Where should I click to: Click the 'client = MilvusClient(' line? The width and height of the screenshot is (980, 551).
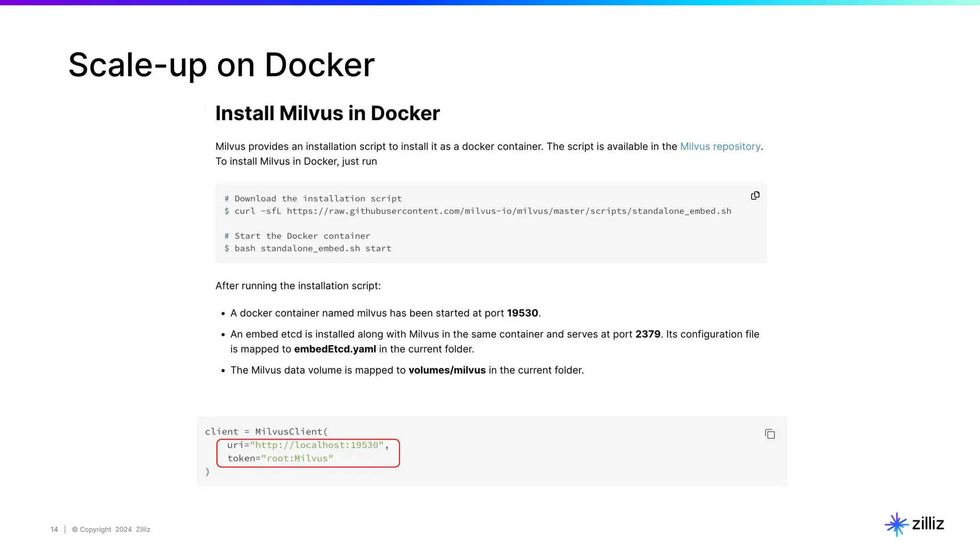tap(267, 432)
